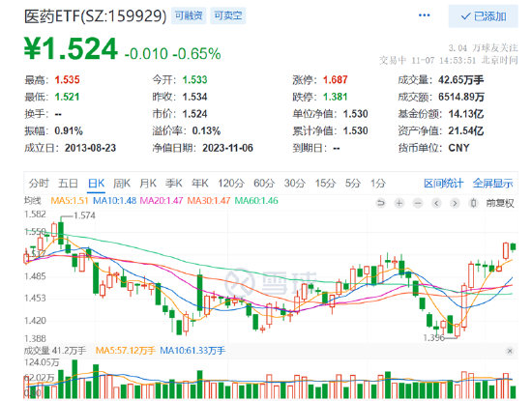Select the 年K chart tab

pyautogui.click(x=200, y=183)
